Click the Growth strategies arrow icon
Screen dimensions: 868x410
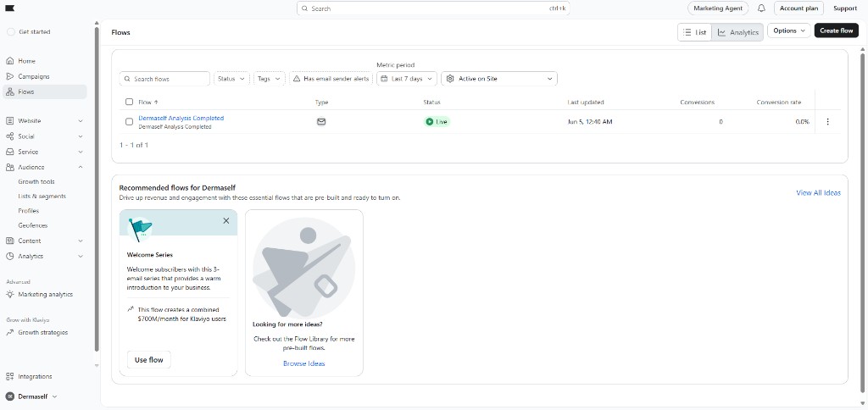10,333
